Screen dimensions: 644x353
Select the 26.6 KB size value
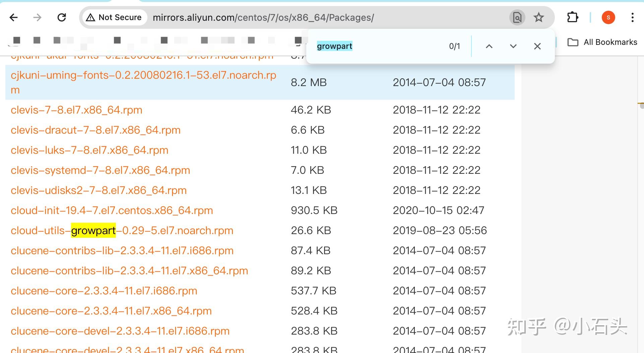pos(311,230)
